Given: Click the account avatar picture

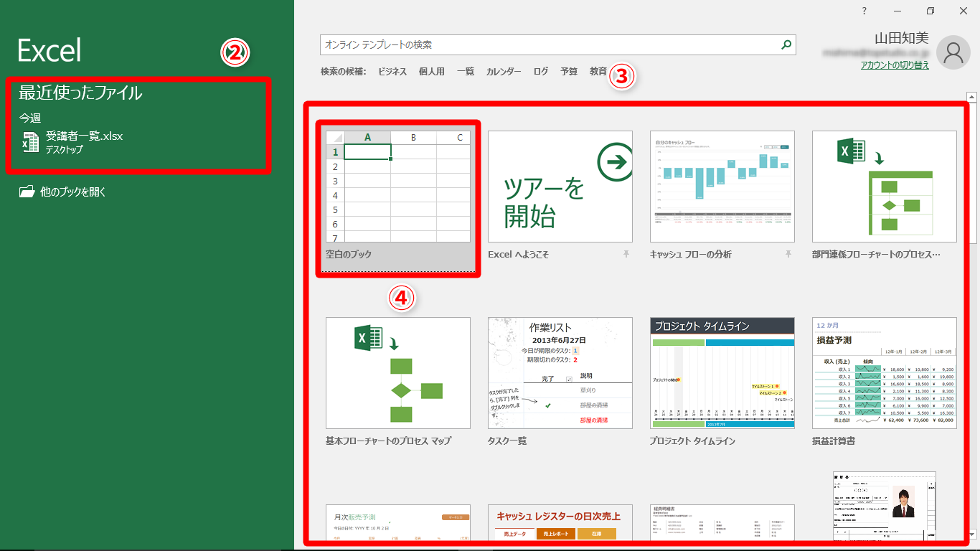Looking at the screenshot, I should pyautogui.click(x=953, y=52).
